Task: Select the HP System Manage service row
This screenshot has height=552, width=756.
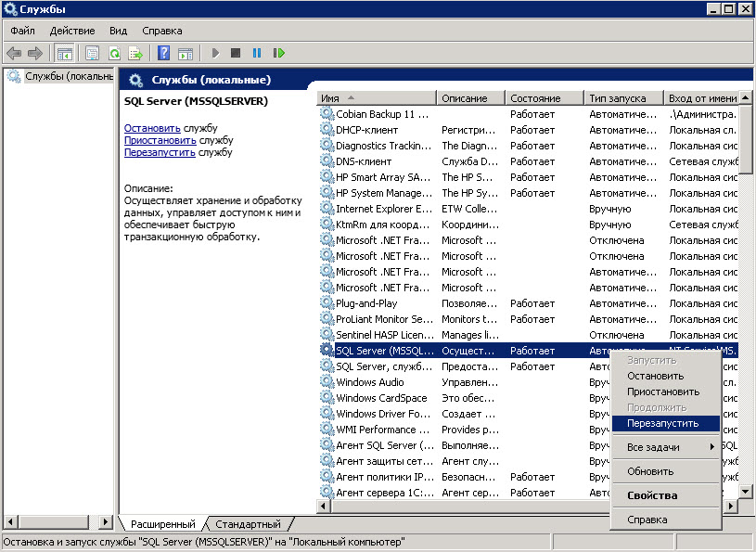Action: (x=528, y=193)
